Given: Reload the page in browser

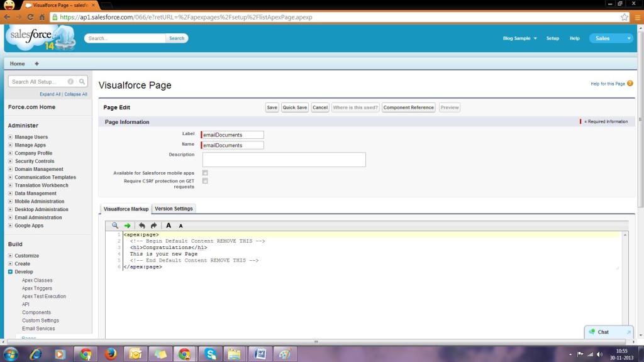Looking at the screenshot, I should click(x=30, y=17).
